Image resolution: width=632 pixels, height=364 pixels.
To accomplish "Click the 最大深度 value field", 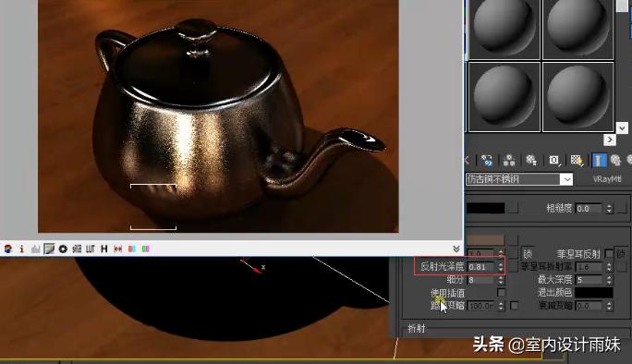I will pos(589,280).
